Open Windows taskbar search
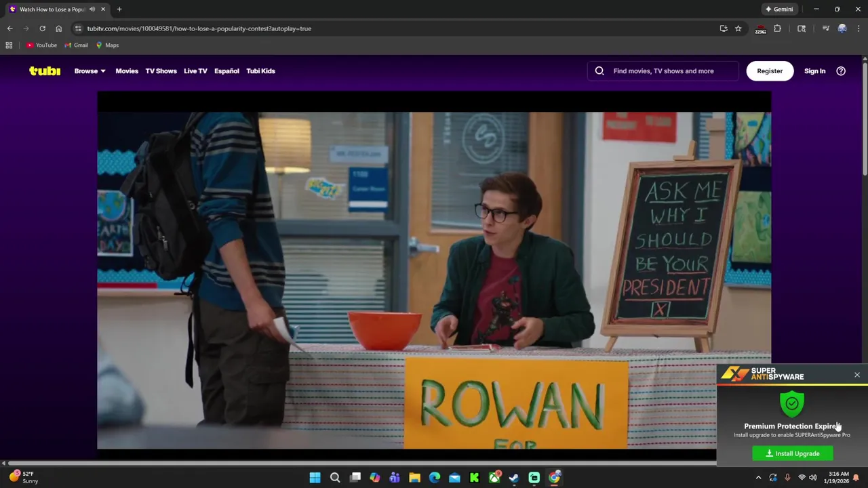 (335, 478)
